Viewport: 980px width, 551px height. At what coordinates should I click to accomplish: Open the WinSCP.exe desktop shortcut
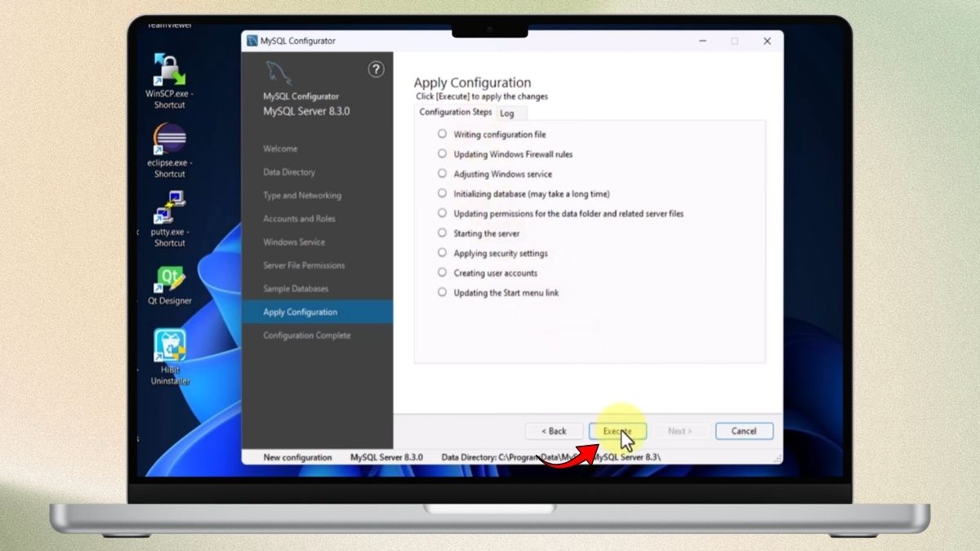pos(170,79)
